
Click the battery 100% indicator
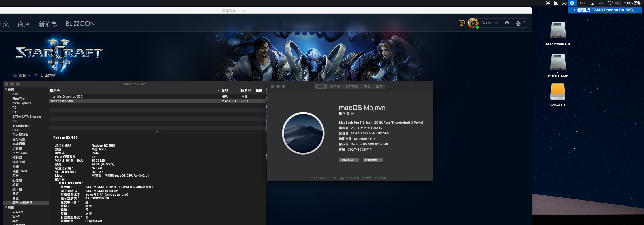pos(632,3)
